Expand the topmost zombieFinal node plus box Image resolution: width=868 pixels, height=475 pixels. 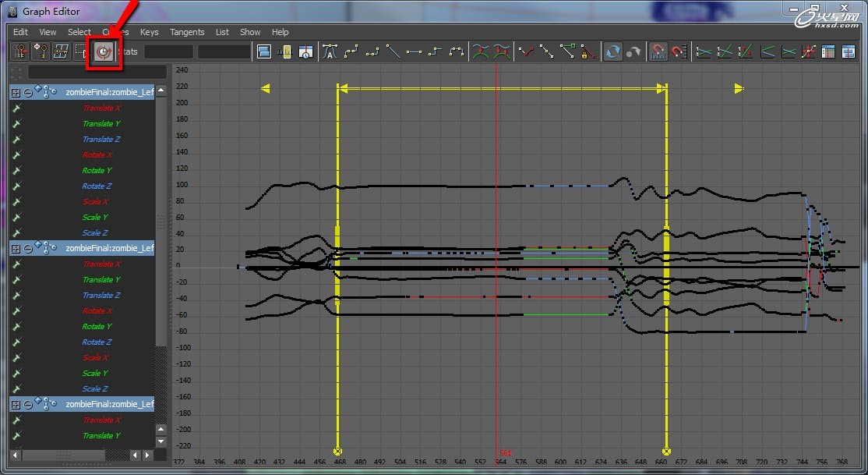point(16,93)
